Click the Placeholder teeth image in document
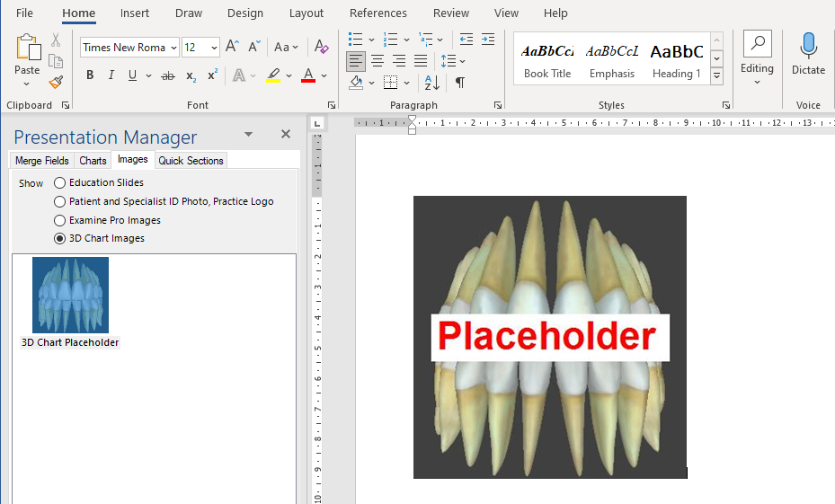The width and height of the screenshot is (835, 504). pos(550,338)
